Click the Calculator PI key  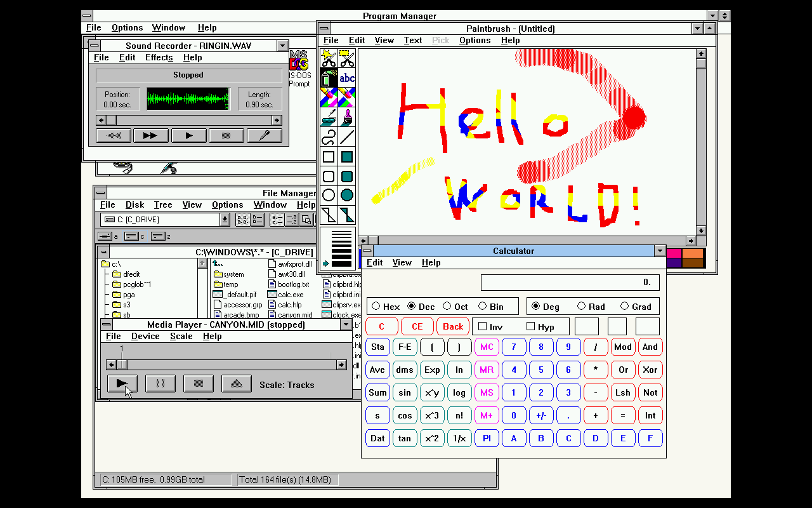pyautogui.click(x=487, y=438)
